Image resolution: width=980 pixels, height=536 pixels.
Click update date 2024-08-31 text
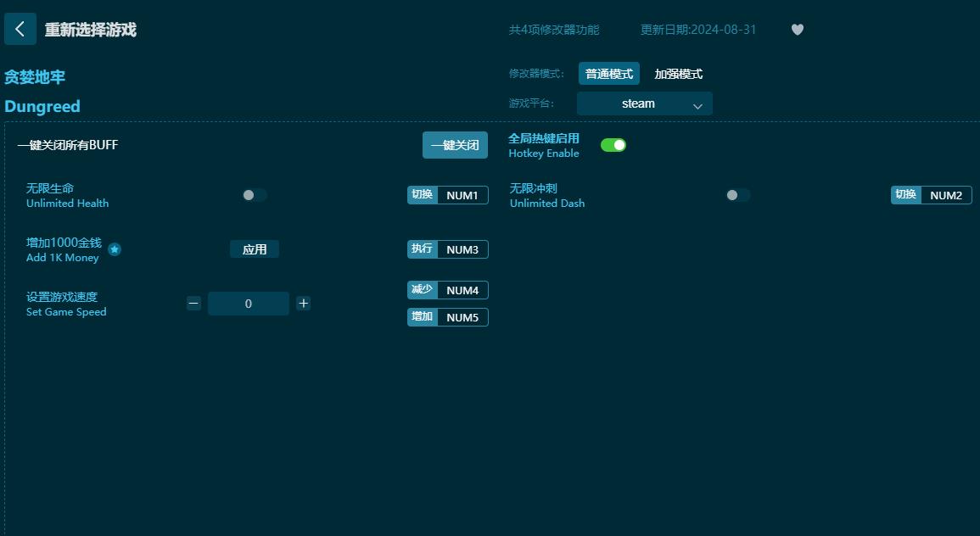coord(698,30)
